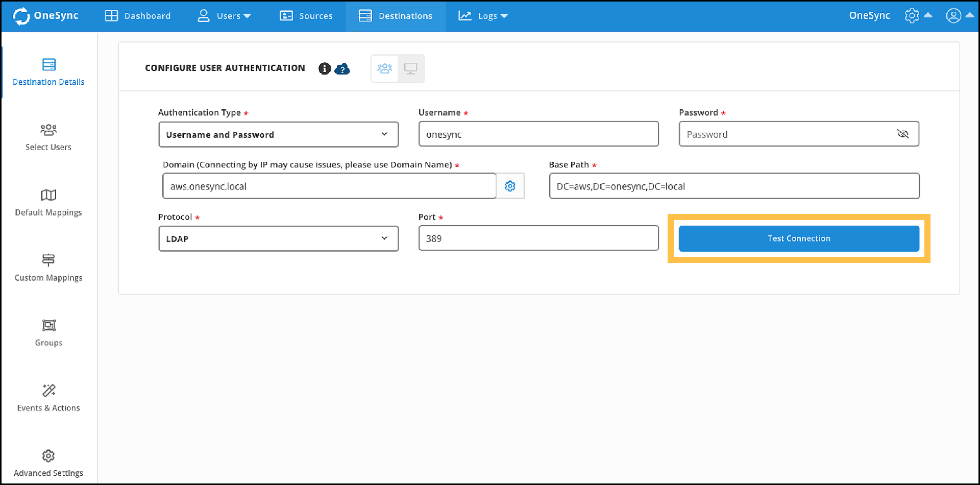
Task: Open Events & Actions settings
Action: (x=48, y=398)
